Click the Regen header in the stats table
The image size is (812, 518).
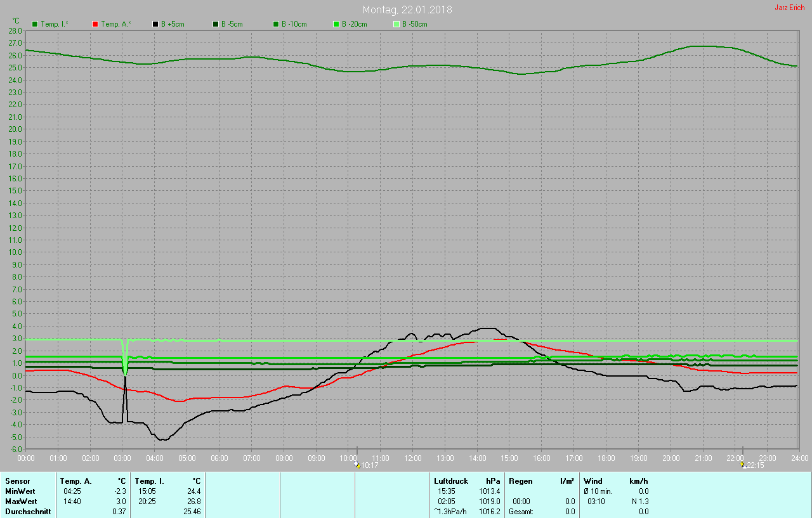click(520, 481)
